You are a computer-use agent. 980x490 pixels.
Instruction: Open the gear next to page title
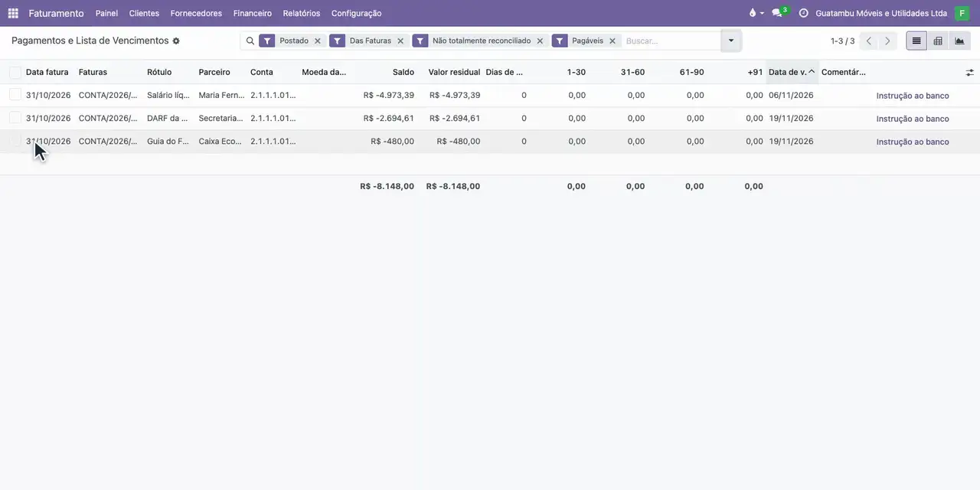click(x=176, y=41)
